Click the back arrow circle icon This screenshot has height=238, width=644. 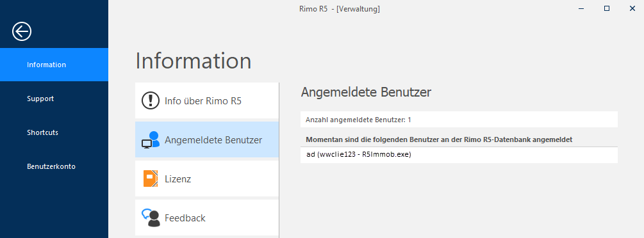22,31
